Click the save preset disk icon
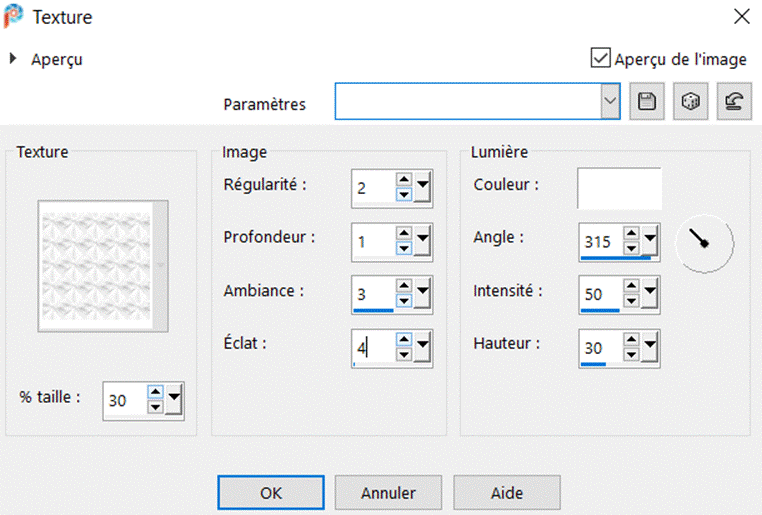762x515 pixels. click(646, 103)
